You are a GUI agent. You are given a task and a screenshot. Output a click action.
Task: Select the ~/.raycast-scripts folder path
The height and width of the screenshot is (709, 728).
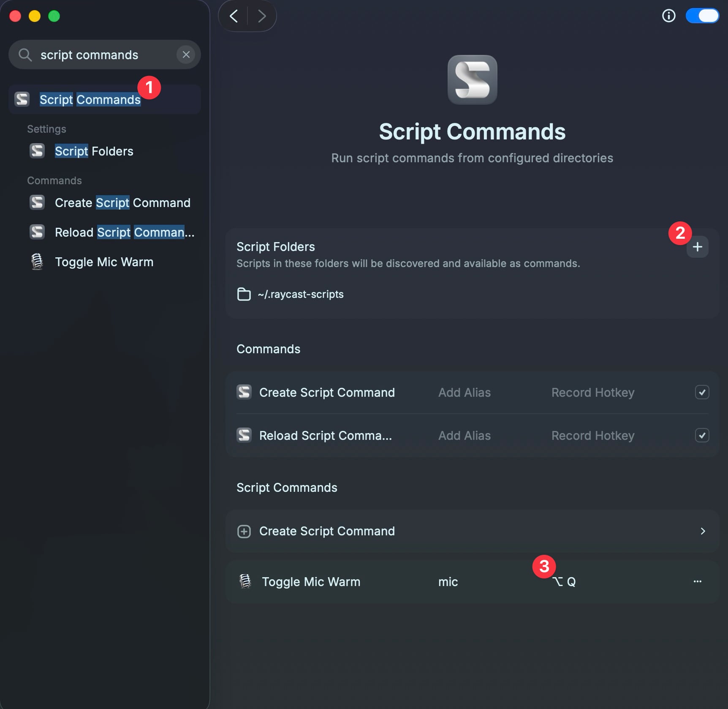(301, 294)
